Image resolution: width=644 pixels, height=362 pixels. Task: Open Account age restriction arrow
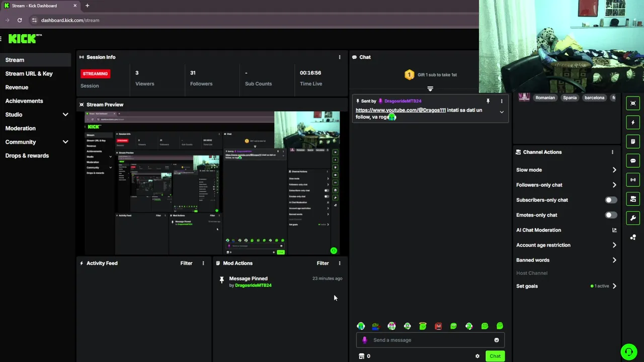click(614, 245)
